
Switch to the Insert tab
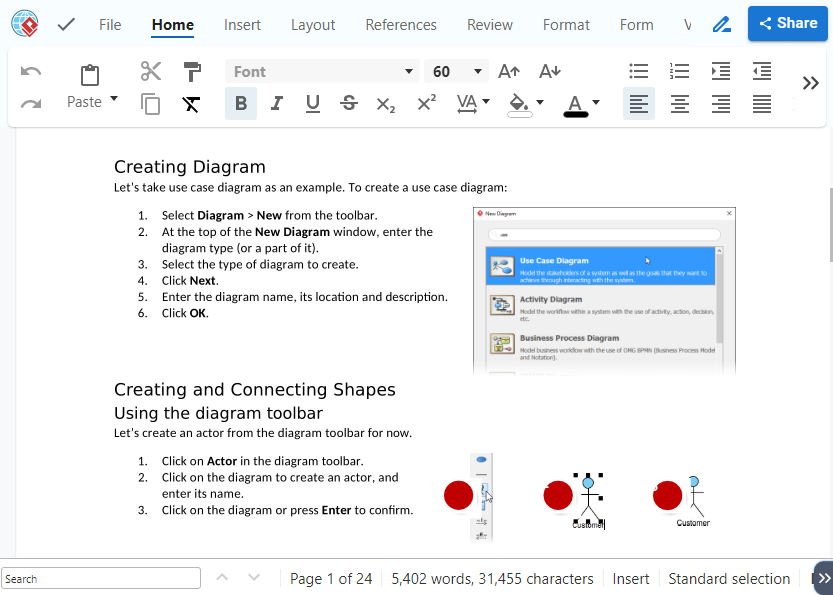point(242,24)
